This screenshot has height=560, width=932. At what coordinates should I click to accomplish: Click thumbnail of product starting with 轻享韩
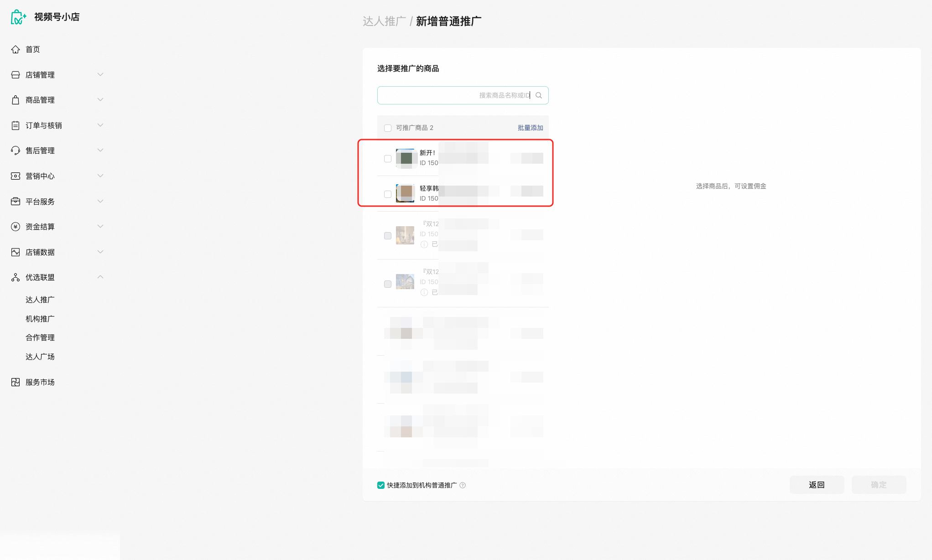tap(405, 193)
